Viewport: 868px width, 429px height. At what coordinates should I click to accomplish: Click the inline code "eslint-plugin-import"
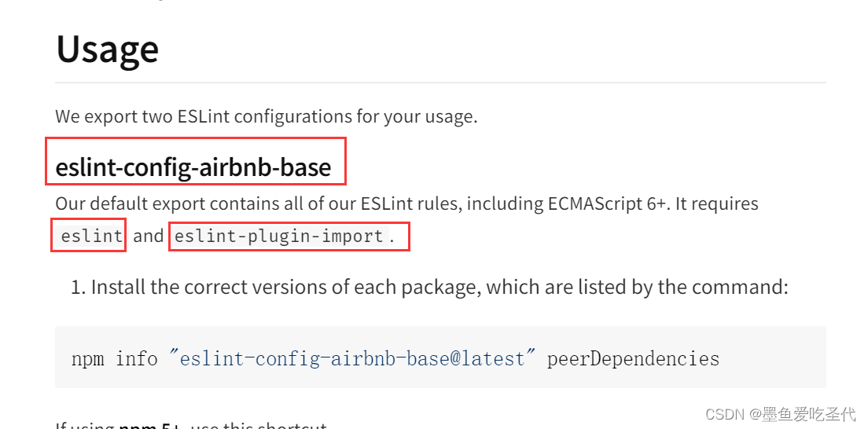point(279,236)
